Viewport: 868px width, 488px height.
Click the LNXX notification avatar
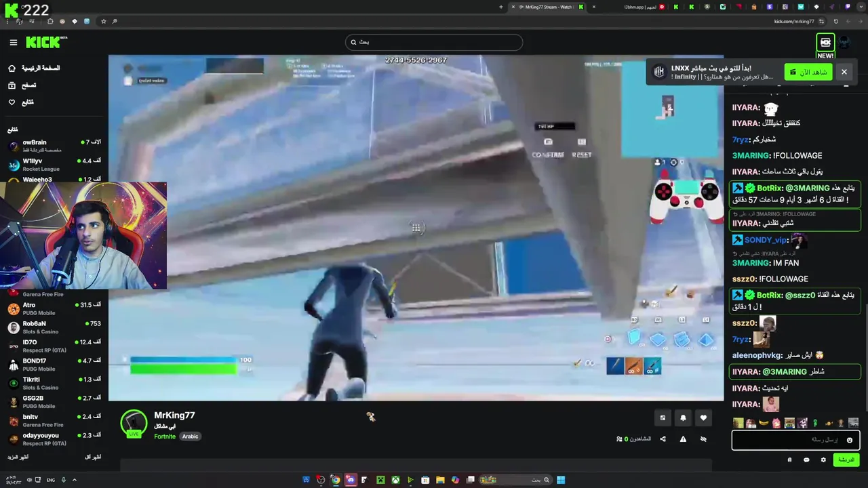659,72
